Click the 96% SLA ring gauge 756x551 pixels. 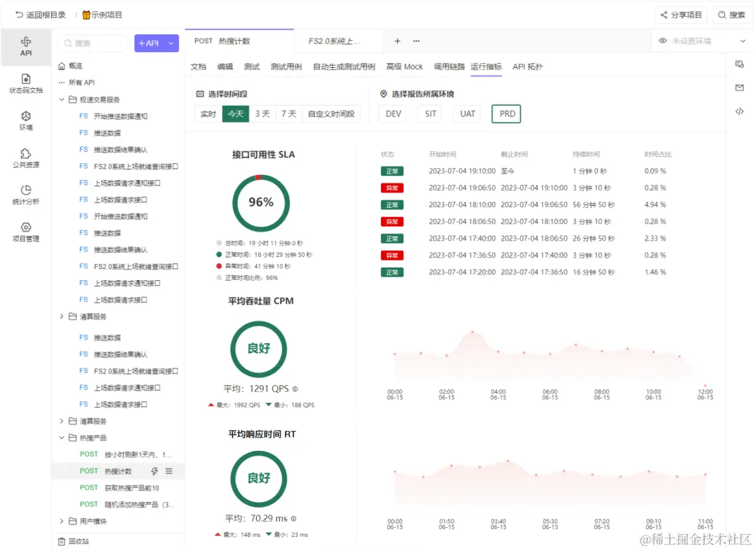261,203
